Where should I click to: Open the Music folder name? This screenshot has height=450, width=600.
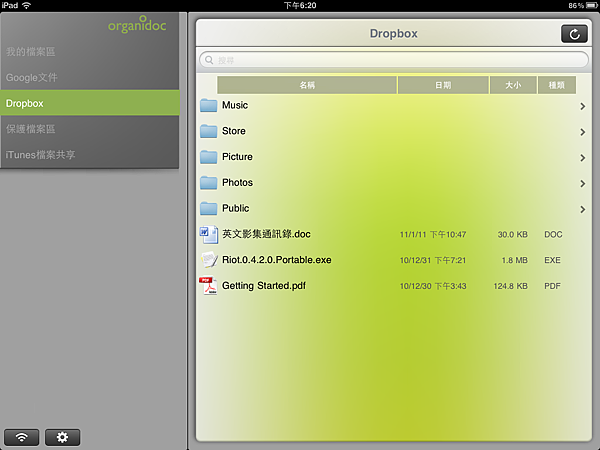(x=235, y=105)
